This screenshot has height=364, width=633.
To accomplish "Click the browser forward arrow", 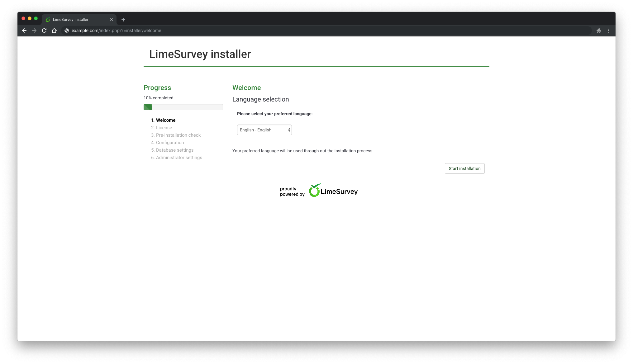I will pos(34,31).
